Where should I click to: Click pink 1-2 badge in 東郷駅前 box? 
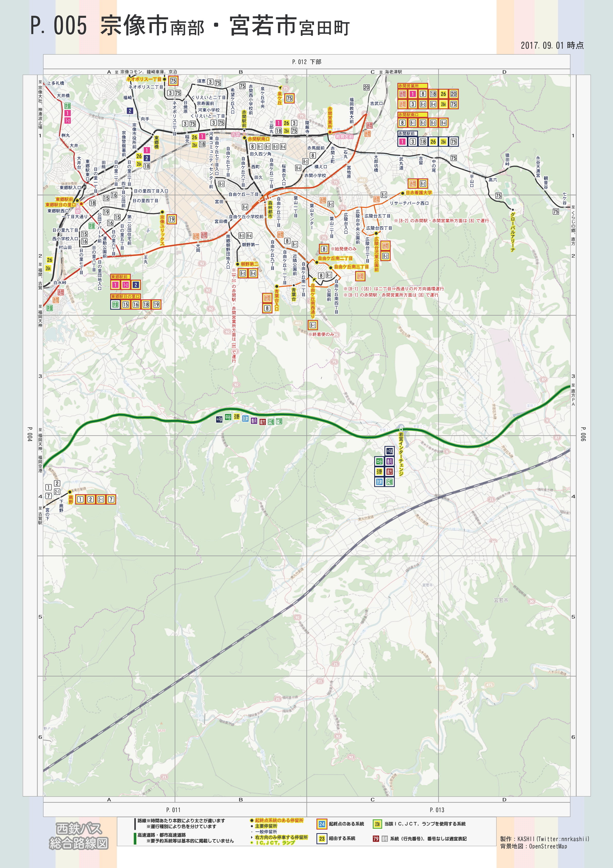click(x=125, y=285)
